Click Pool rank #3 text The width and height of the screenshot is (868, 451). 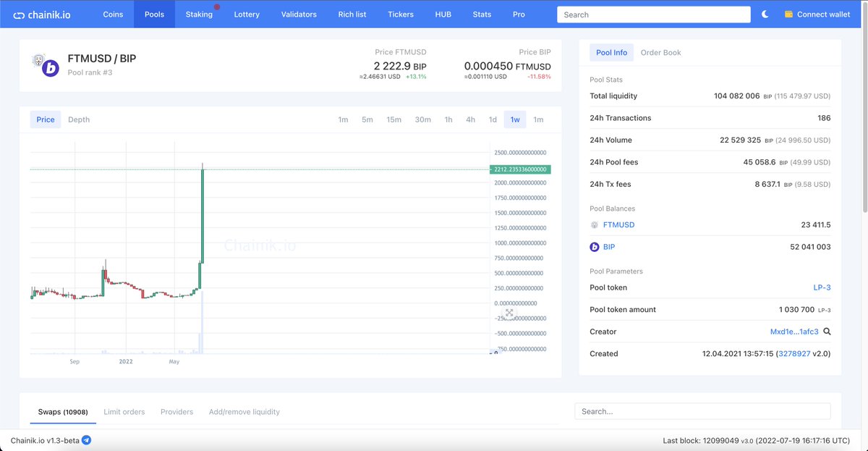(90, 72)
